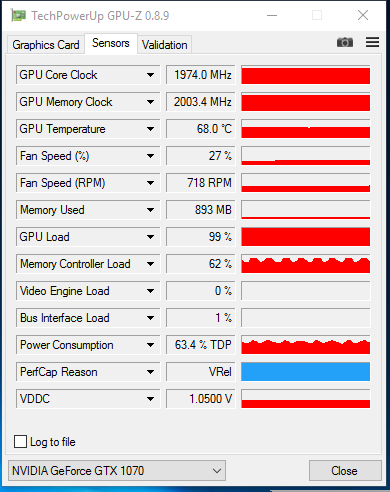Expand the Fan Speed (RPM) dropdown arrow
390x492 pixels.
(x=151, y=183)
